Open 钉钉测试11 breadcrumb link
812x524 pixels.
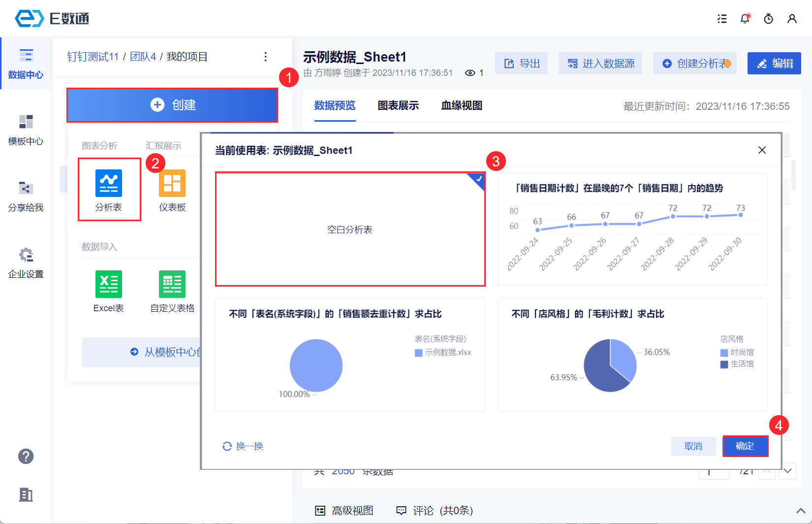[93, 57]
